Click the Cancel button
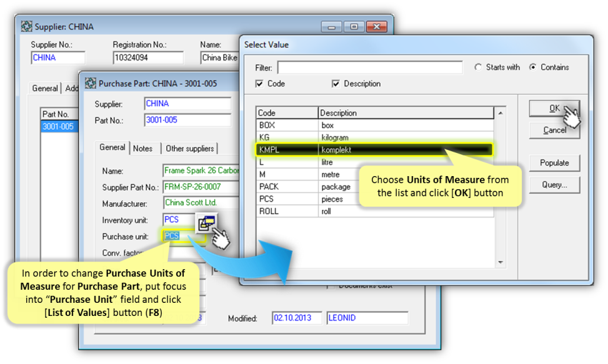The width and height of the screenshot is (608, 364). click(x=554, y=130)
